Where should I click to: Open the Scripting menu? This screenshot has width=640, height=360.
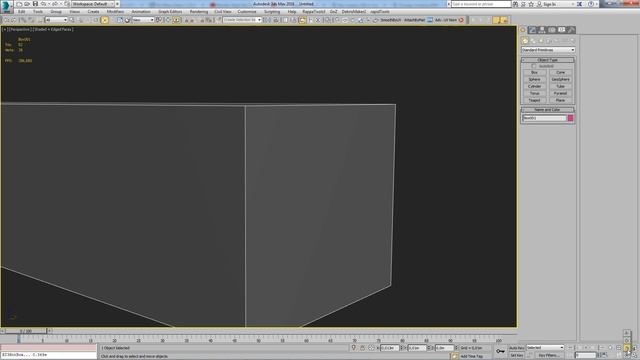pyautogui.click(x=272, y=12)
